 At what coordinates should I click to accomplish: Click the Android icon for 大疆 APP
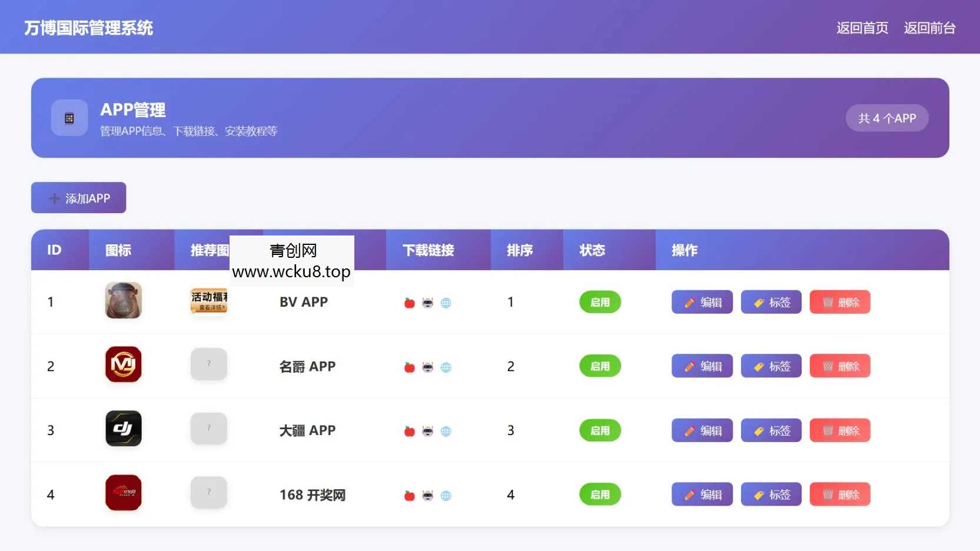pos(428,431)
